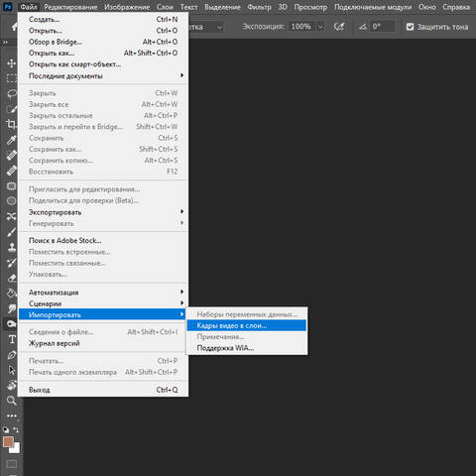Open the Окно menu
476x476 pixels.
[x=426, y=7]
